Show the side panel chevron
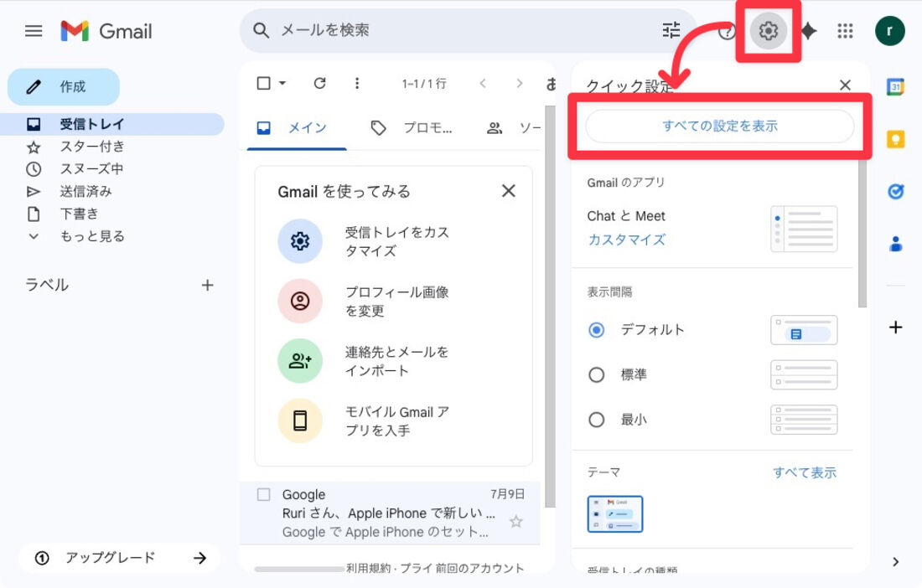 click(x=895, y=561)
